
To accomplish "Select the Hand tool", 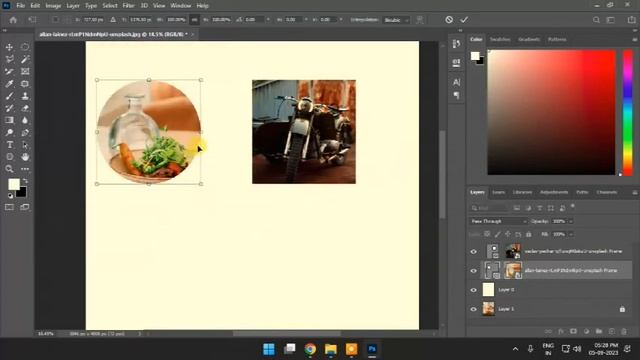I will pyautogui.click(x=25, y=157).
